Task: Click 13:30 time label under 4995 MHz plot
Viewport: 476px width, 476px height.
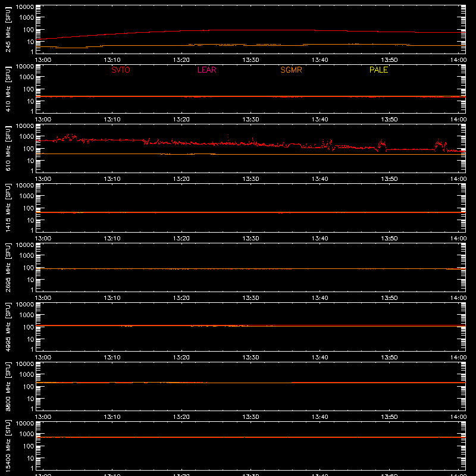Action: [x=250, y=358]
